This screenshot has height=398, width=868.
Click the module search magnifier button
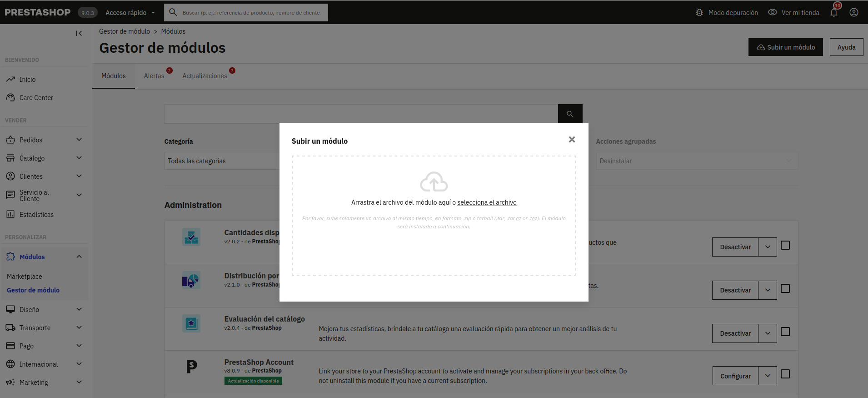tap(570, 114)
